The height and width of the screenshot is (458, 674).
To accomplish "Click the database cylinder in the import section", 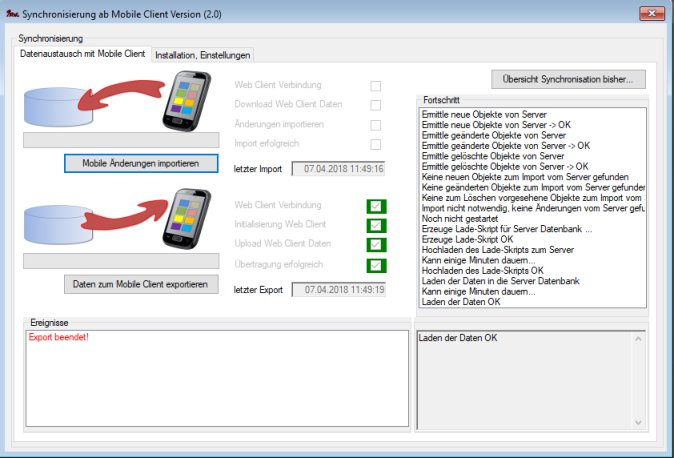I will tap(61, 105).
